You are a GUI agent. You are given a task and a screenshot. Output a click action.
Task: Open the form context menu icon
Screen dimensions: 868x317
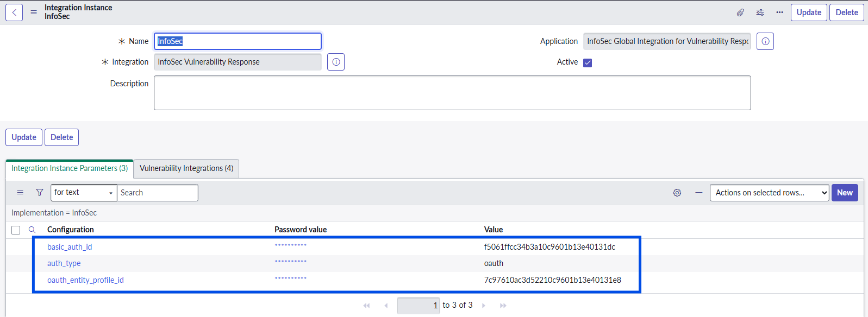[34, 12]
